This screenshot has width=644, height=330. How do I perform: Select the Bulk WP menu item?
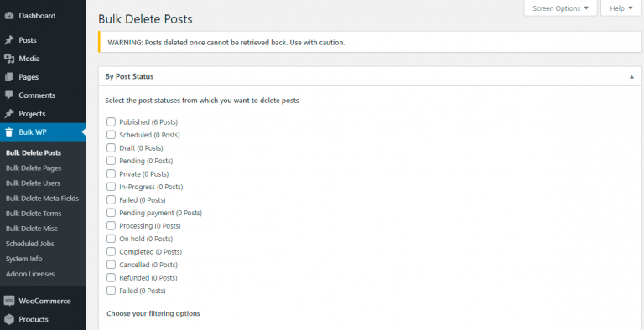(x=43, y=132)
